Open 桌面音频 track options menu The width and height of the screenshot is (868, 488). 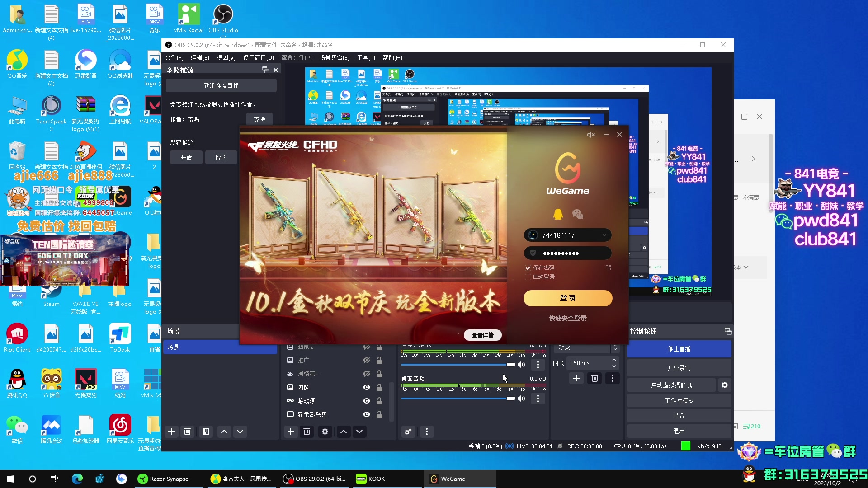coord(538,399)
